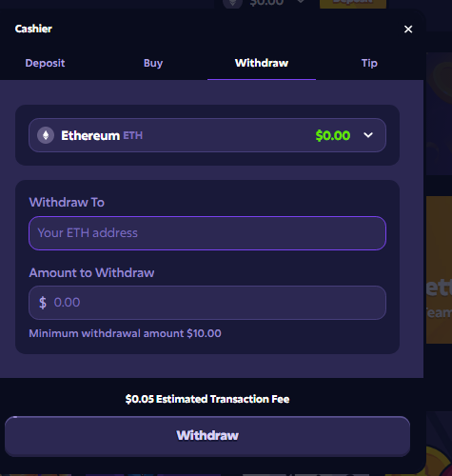Focus the Amount to Withdraw input

207,303
